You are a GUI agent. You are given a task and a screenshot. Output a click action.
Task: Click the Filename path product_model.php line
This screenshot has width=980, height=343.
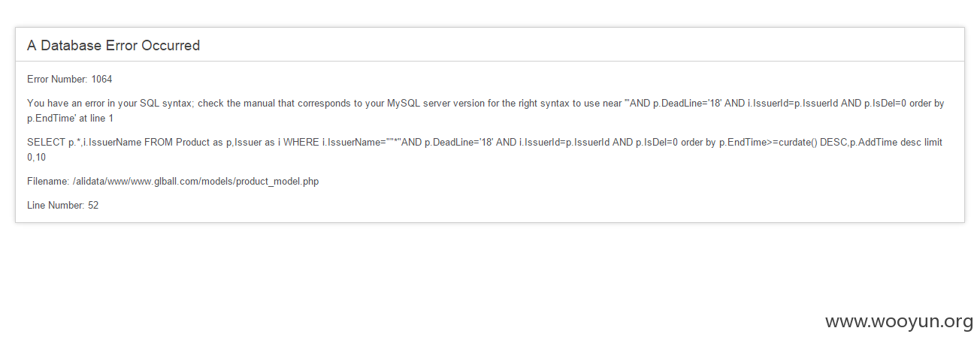click(x=173, y=182)
